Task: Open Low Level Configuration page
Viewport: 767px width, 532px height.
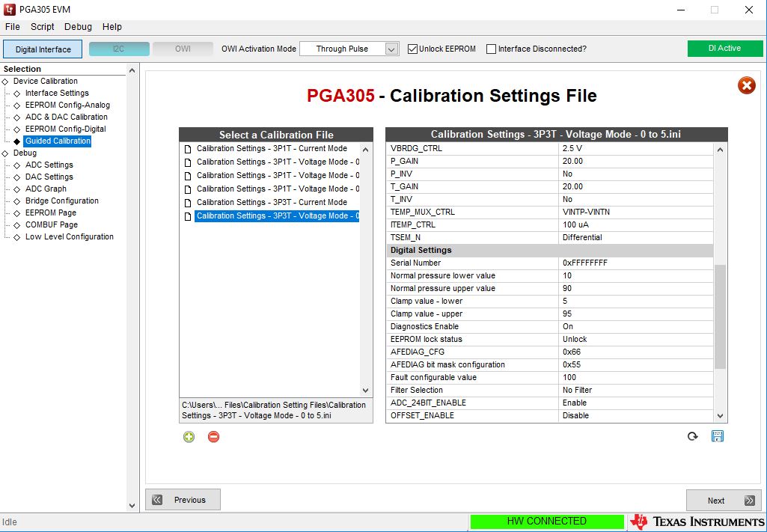Action: point(70,236)
